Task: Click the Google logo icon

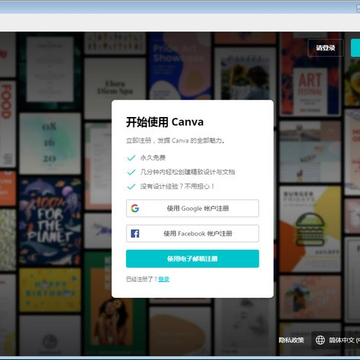Action: (135, 209)
